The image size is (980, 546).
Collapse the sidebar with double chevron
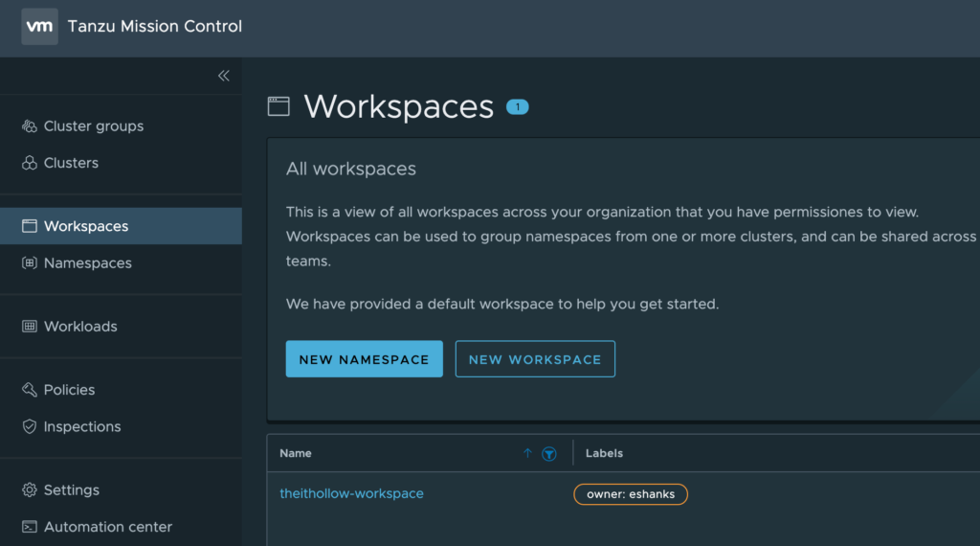223,76
